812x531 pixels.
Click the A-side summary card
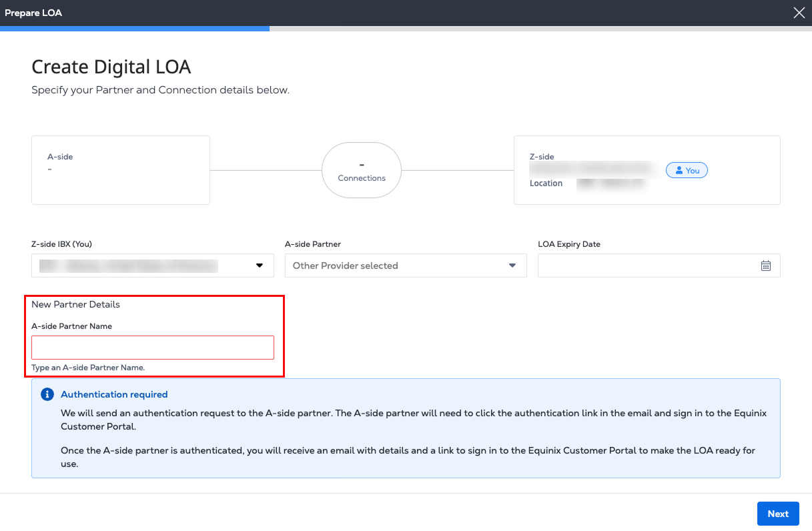121,170
